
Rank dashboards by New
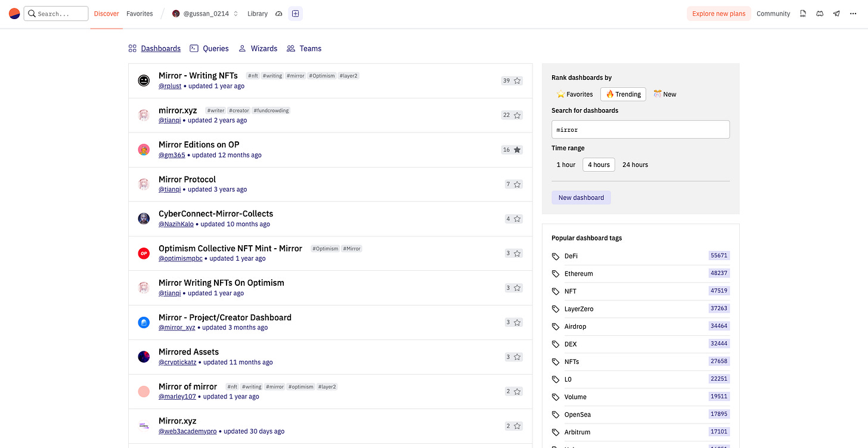point(665,94)
